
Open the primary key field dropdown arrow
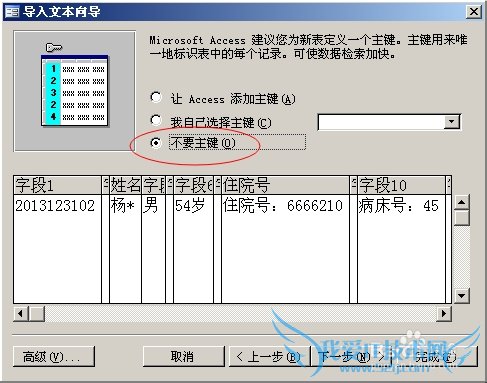point(452,122)
